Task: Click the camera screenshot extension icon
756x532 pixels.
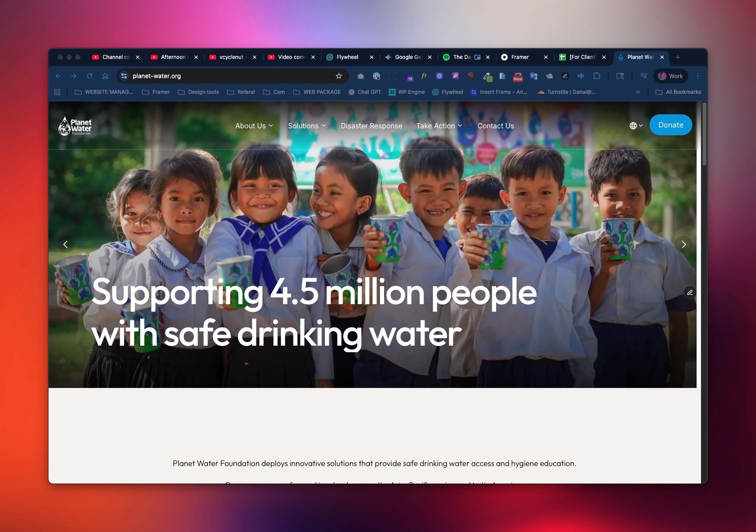Action: 361,76
